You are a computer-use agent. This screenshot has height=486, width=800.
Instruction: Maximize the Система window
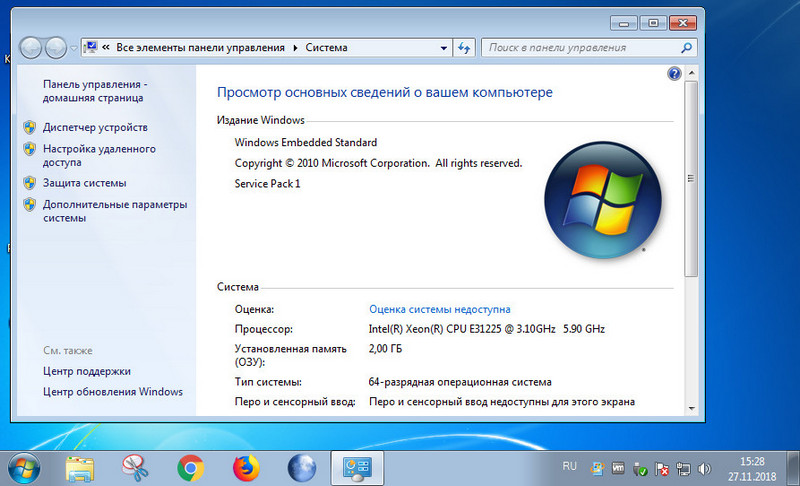tap(653, 23)
